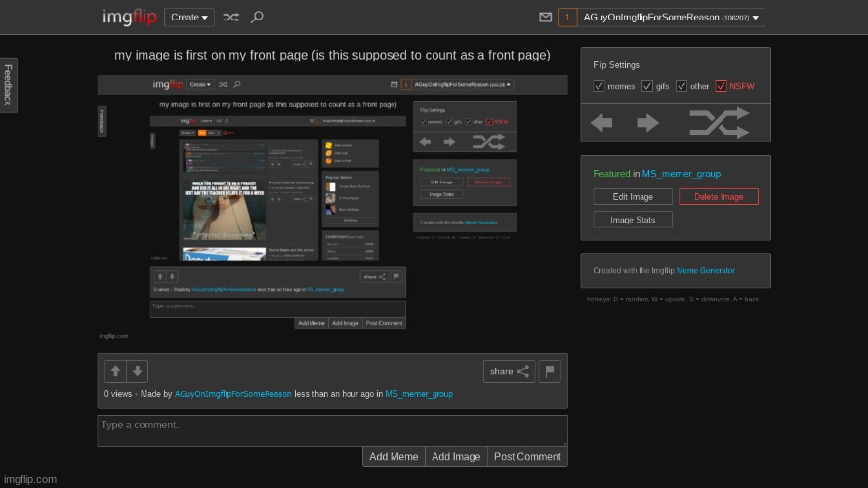The width and height of the screenshot is (868, 488).
Task: Click the image title text
Action: [332, 55]
